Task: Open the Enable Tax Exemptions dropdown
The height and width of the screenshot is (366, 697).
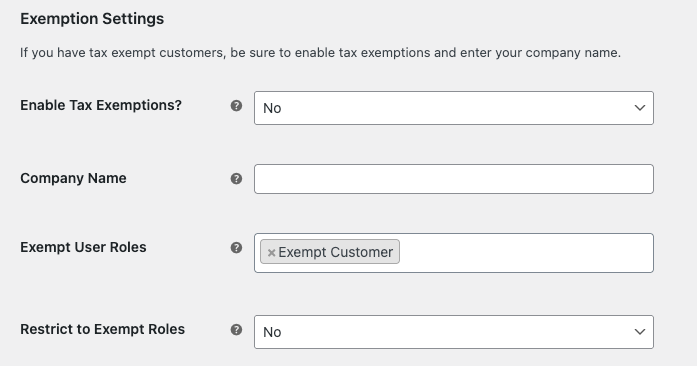Action: pos(454,108)
